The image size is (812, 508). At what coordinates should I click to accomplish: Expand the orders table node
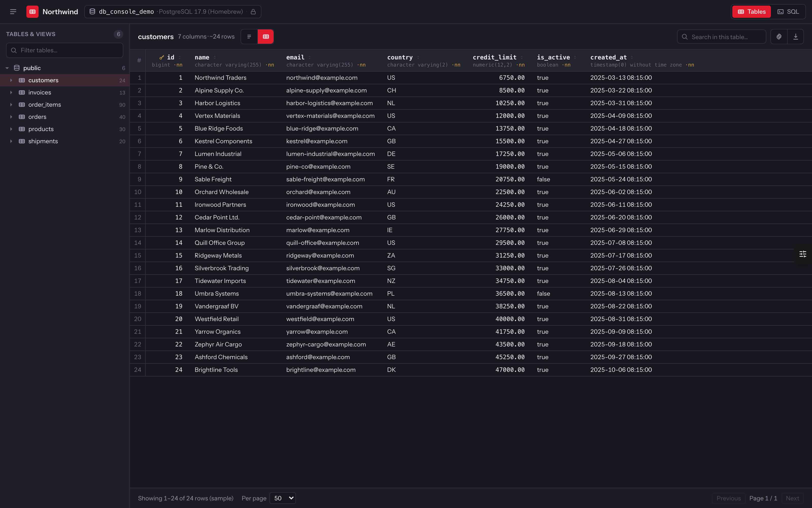tap(11, 117)
